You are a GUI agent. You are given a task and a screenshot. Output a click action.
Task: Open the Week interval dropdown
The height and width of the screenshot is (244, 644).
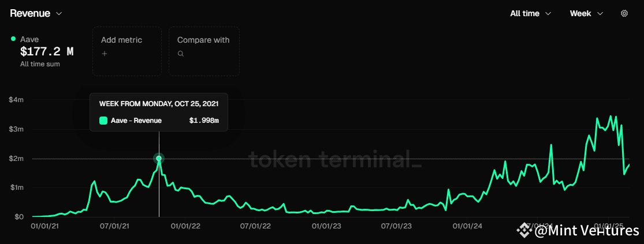586,13
